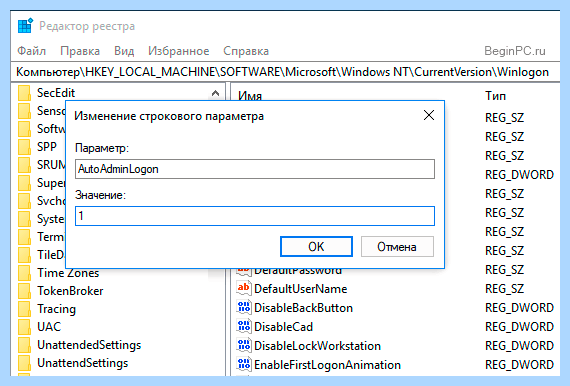
Task: Select the TokenBroker folder icon
Action: coord(24,291)
